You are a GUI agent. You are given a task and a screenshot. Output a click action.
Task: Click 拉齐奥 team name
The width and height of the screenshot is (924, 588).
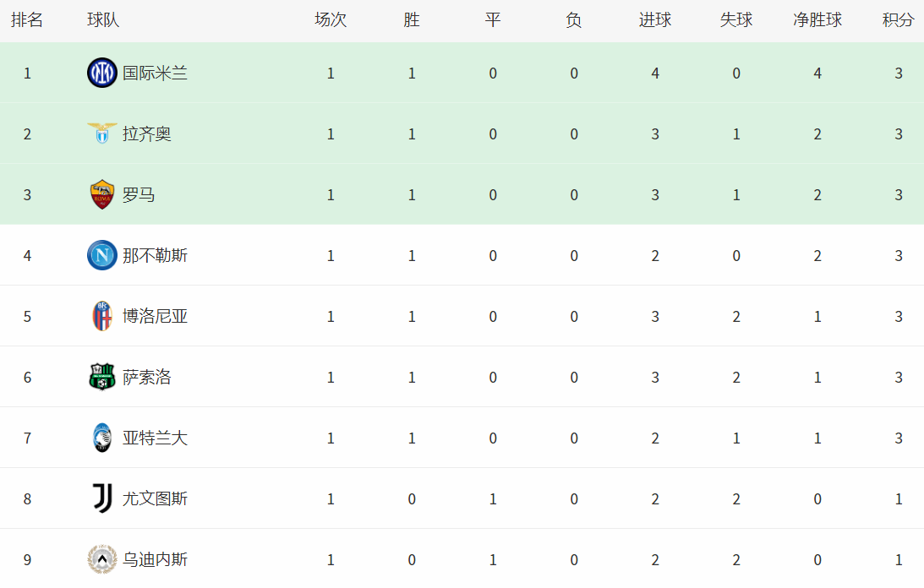[x=147, y=133]
